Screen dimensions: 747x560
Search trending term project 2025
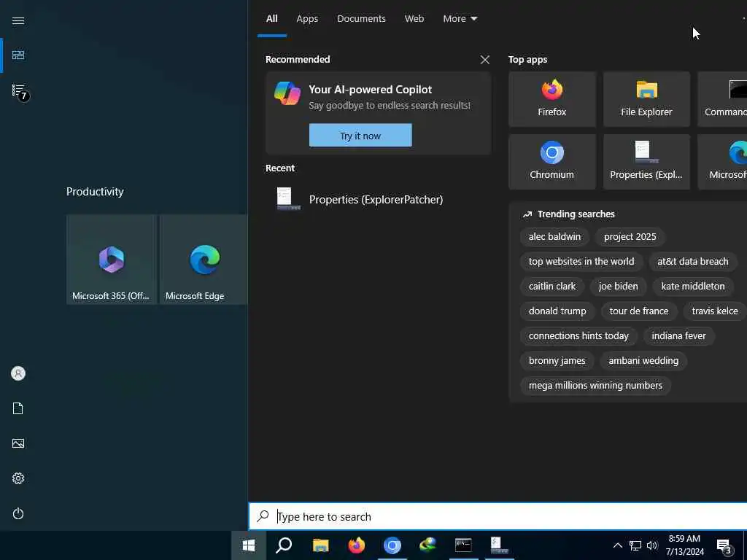[x=630, y=237]
